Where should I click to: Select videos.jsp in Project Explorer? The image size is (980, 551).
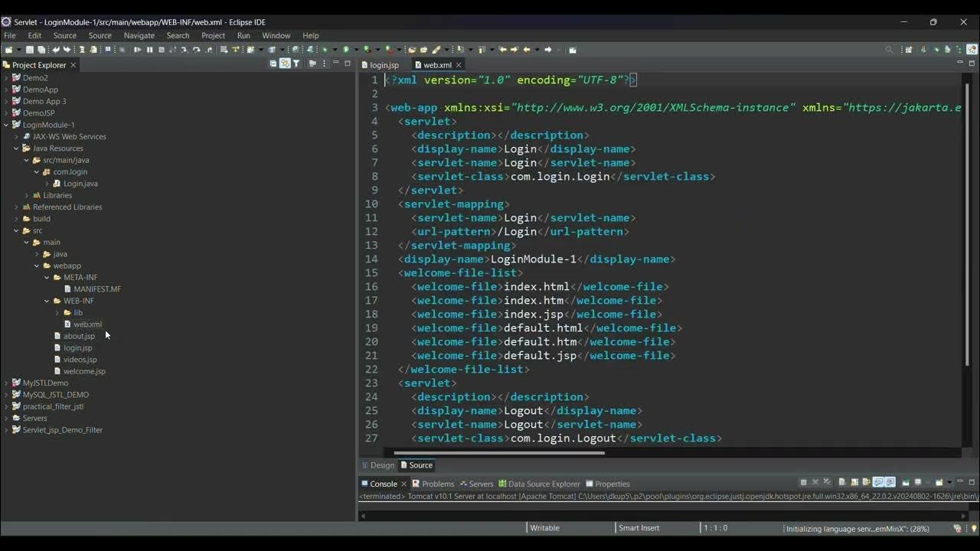pos(80,360)
